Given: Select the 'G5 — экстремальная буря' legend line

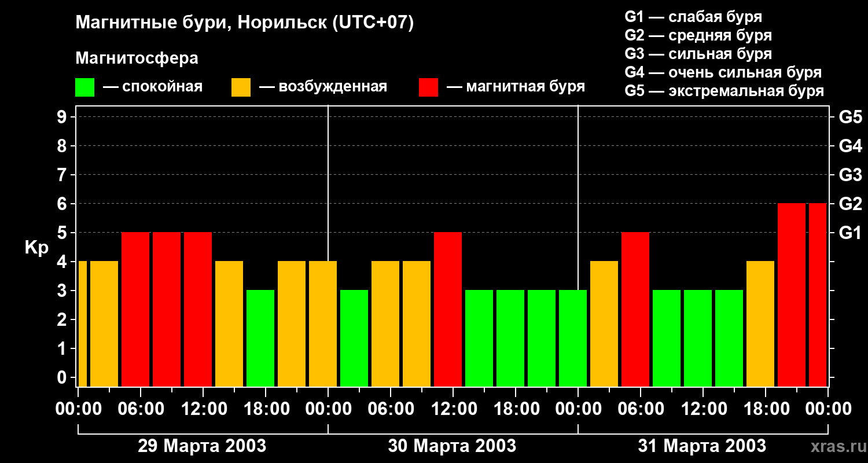Looking at the screenshot, I should click(x=724, y=91).
